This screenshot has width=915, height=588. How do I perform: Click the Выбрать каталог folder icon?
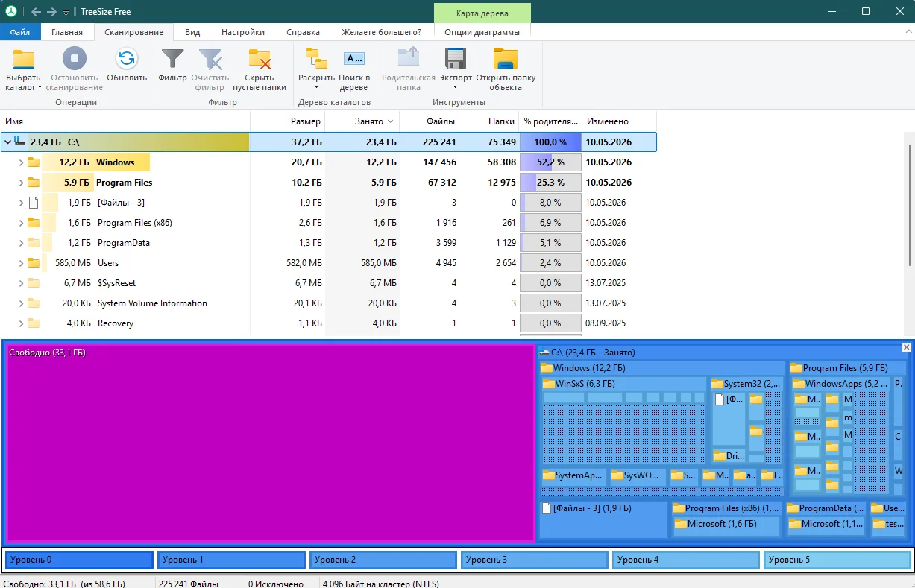coord(24,59)
